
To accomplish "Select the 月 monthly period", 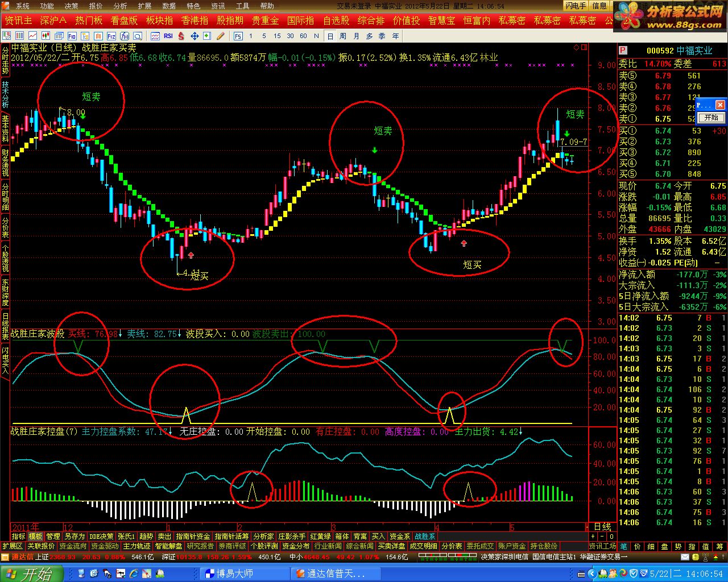I will [x=357, y=36].
